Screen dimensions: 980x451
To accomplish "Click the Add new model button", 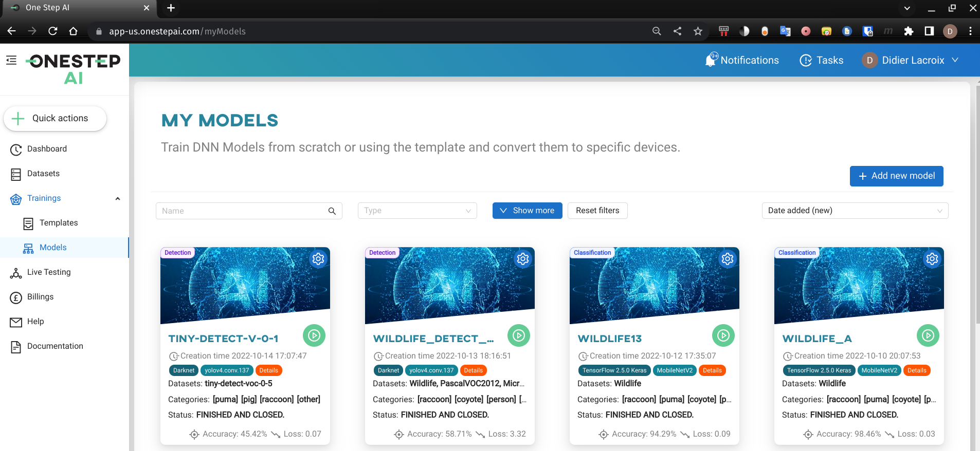I will tap(896, 176).
